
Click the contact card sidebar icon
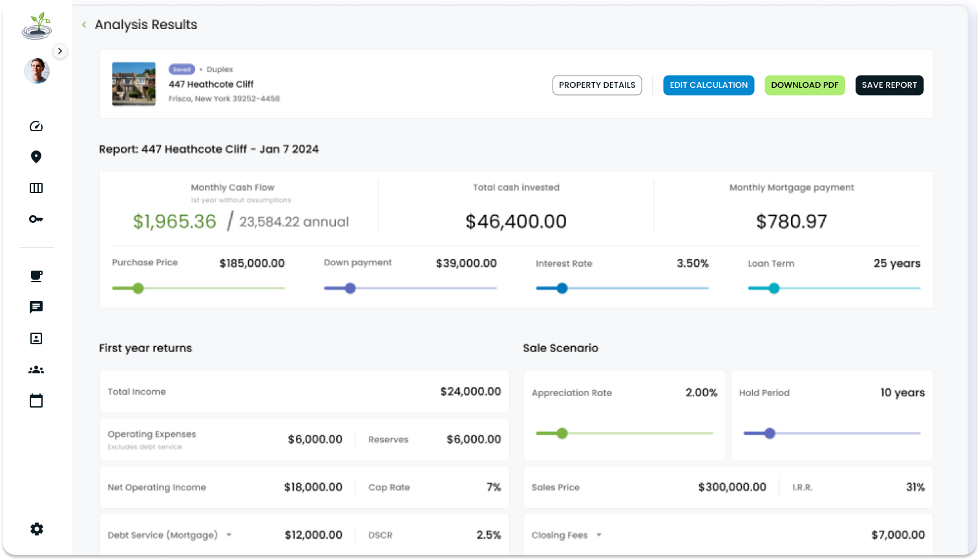[36, 338]
